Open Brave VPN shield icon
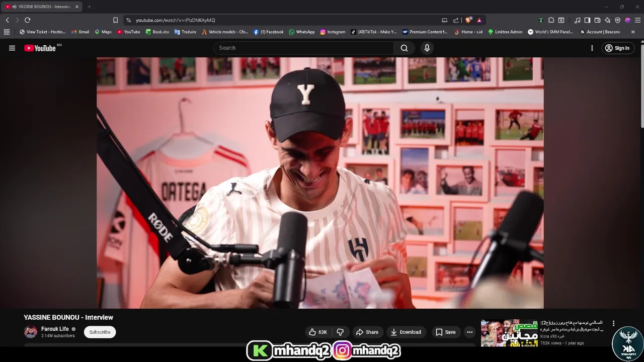Viewport: 644px width, 362px height. tap(617, 20)
